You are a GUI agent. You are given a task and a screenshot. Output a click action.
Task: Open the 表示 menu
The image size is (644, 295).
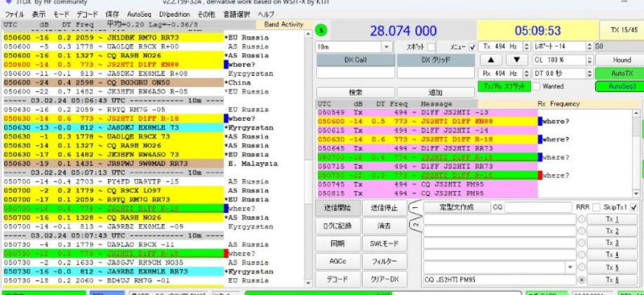(x=39, y=15)
